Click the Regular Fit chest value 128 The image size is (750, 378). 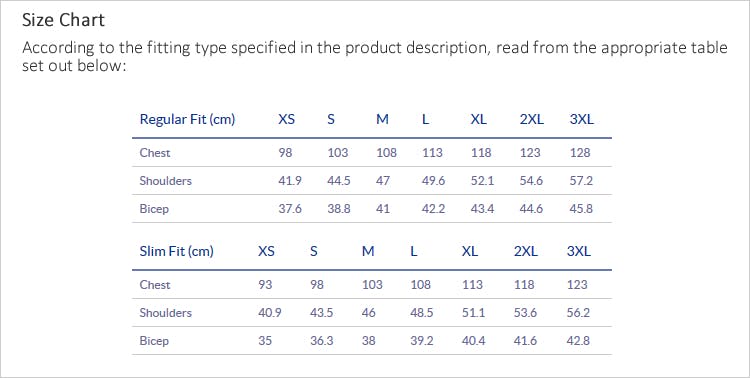(x=580, y=153)
